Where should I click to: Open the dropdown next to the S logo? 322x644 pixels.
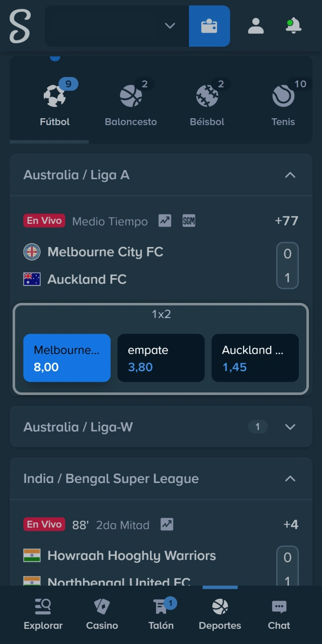(x=170, y=26)
